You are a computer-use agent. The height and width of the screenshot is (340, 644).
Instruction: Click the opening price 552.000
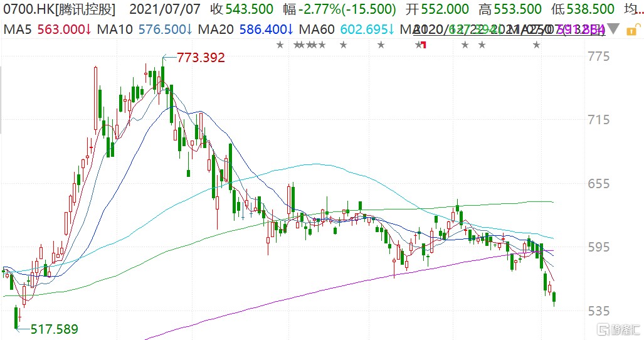click(x=445, y=9)
